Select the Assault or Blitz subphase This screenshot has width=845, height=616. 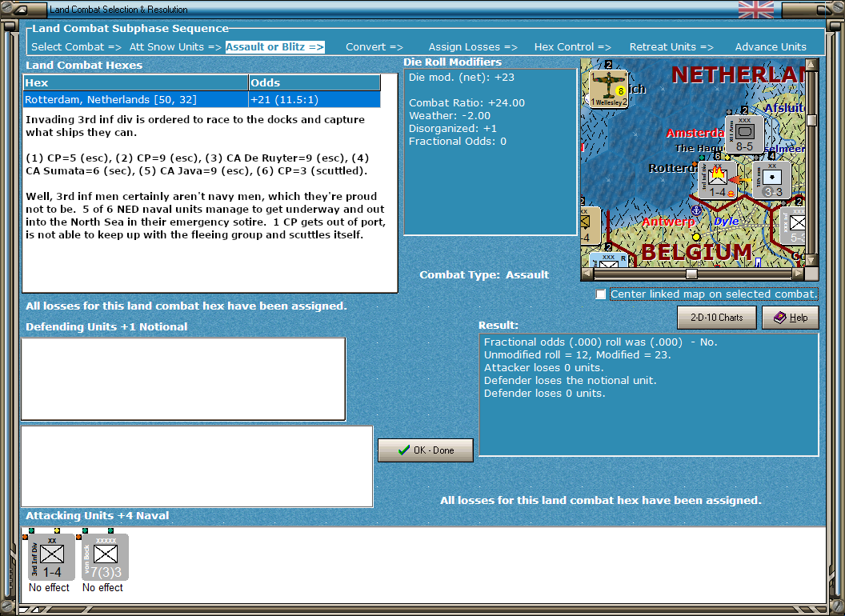[274, 47]
